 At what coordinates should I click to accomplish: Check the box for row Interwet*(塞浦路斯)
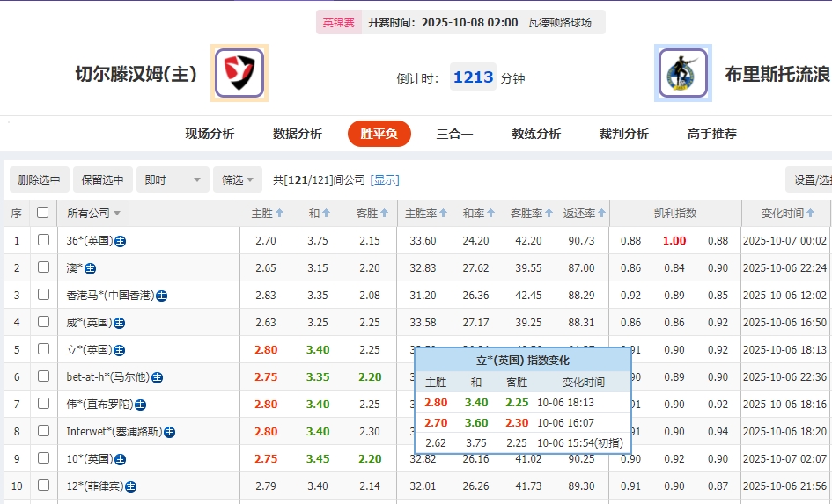[43, 431]
